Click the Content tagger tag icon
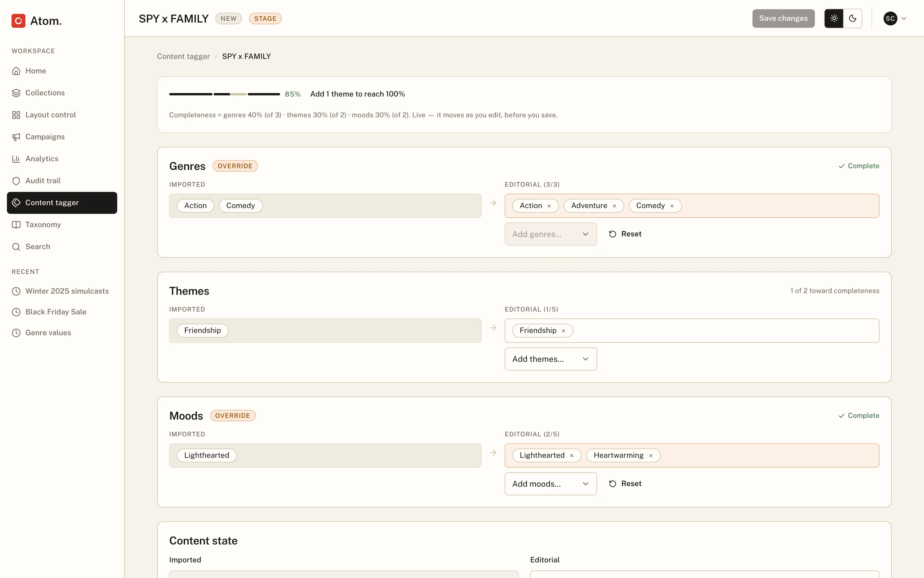 16,203
